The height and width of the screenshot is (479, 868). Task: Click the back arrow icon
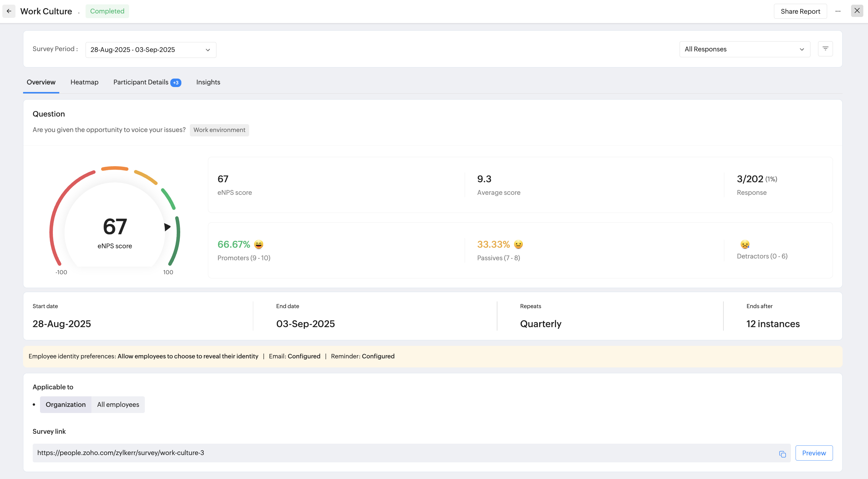9,11
